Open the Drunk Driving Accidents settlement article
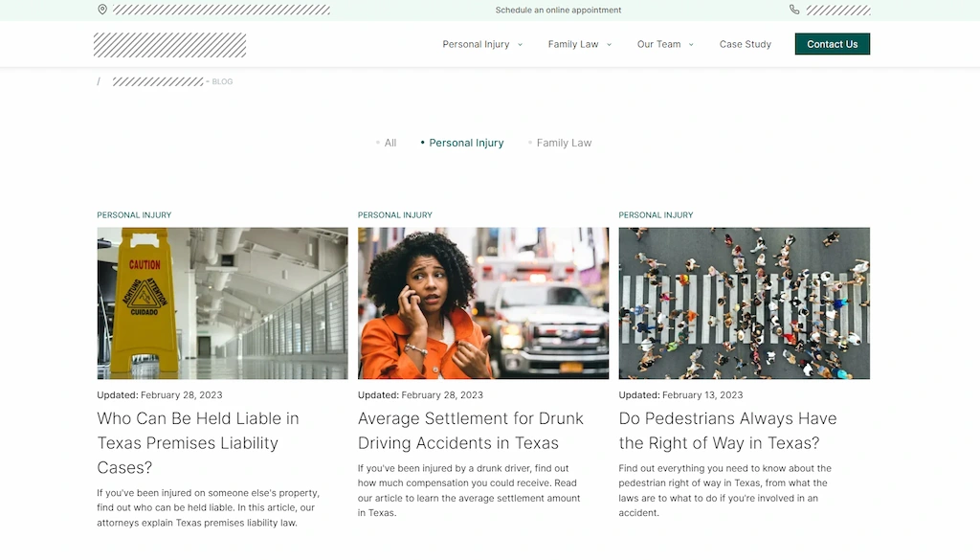 470,430
